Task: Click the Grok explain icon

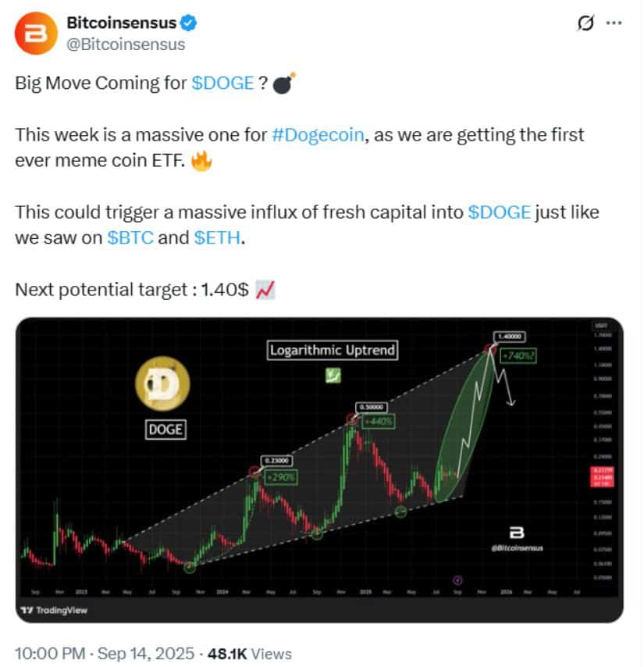Action: [x=585, y=23]
